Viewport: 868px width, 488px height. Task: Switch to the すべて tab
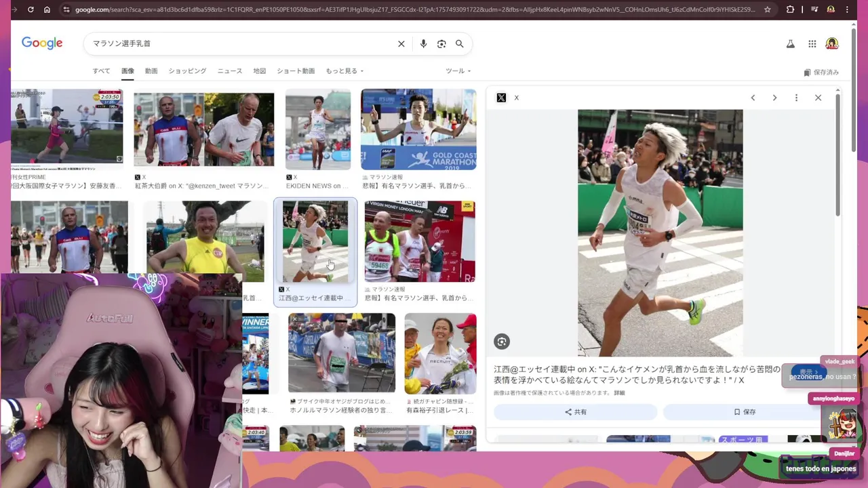[101, 71]
